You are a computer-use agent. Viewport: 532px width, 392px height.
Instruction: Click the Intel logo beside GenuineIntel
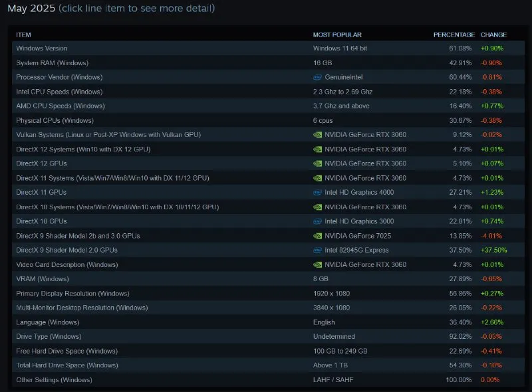[317, 77]
